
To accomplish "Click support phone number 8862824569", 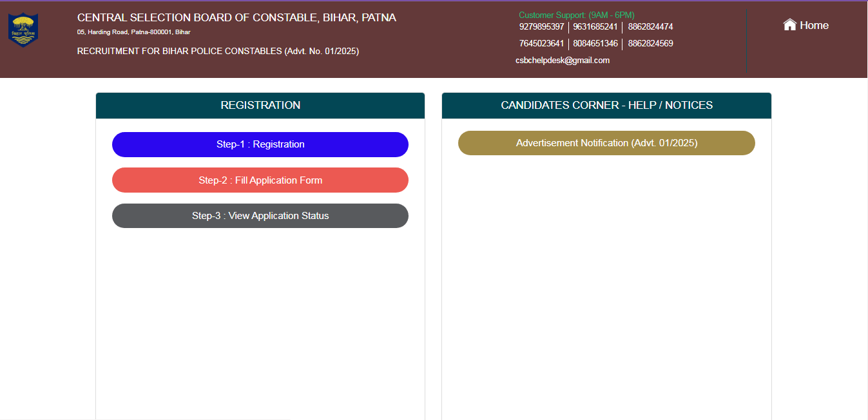I will [650, 44].
